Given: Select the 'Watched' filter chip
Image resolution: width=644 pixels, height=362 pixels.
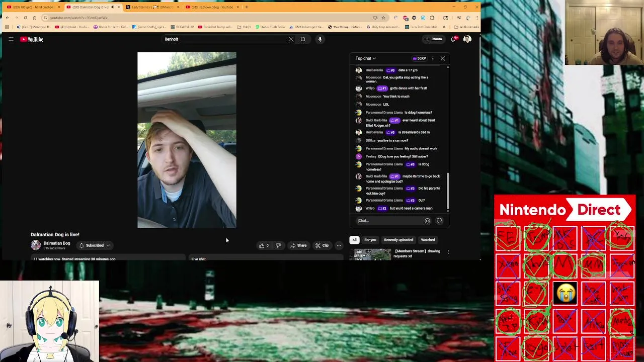Looking at the screenshot, I should click(428, 240).
